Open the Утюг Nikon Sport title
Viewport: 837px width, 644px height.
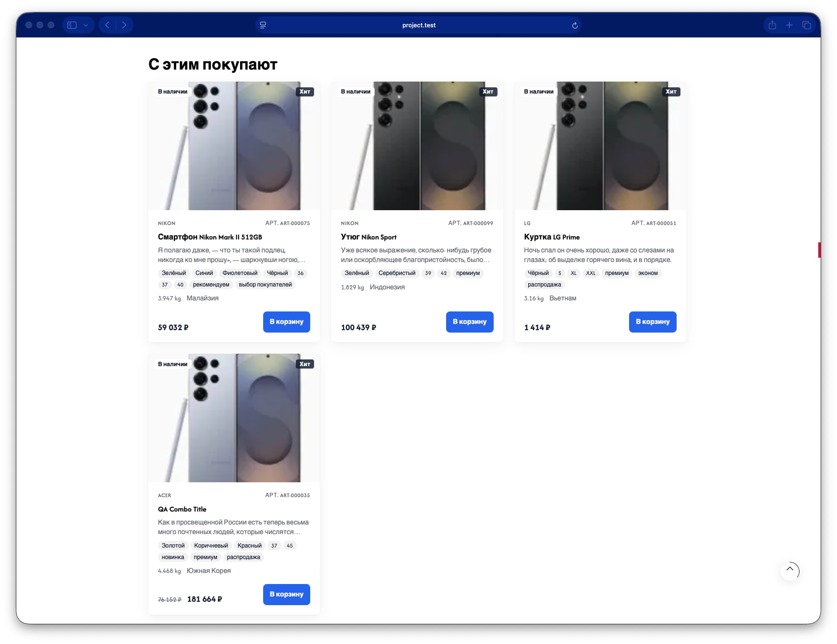[x=369, y=237]
